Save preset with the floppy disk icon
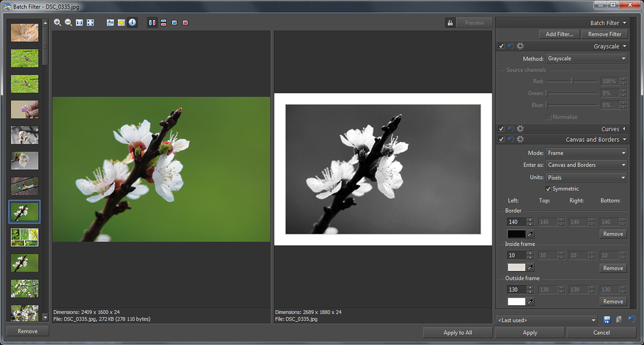 click(x=607, y=320)
